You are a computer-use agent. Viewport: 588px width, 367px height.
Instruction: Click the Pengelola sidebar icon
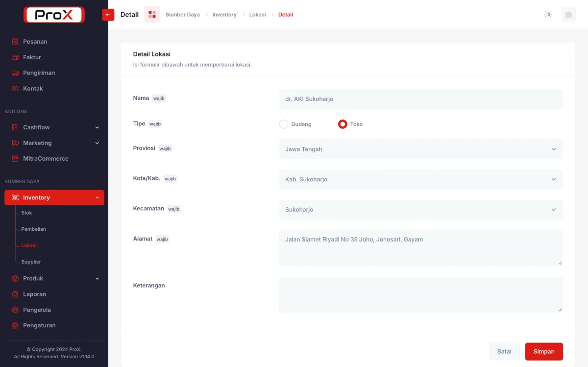(15, 310)
